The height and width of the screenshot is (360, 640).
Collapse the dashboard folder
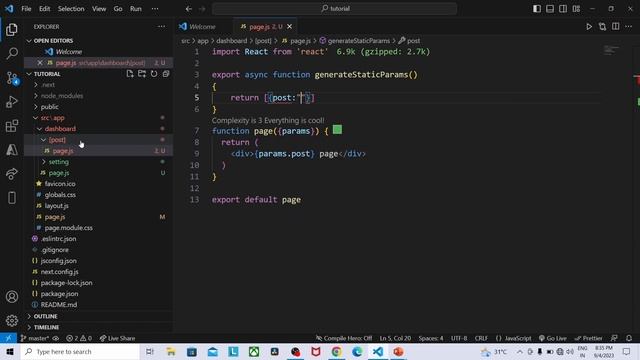[x=40, y=129]
